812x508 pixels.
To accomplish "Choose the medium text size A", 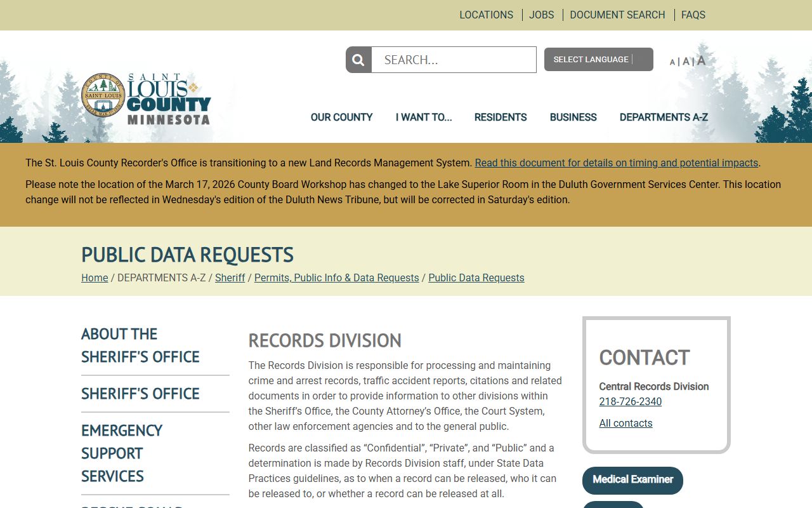I will (x=685, y=61).
